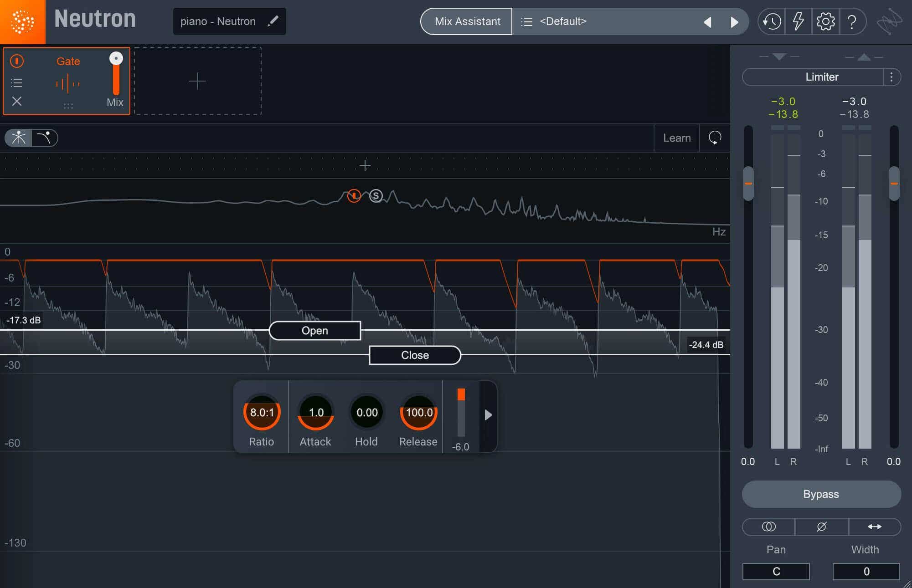The image size is (912, 588).
Task: Open Gate module preset list icon
Action: point(16,83)
